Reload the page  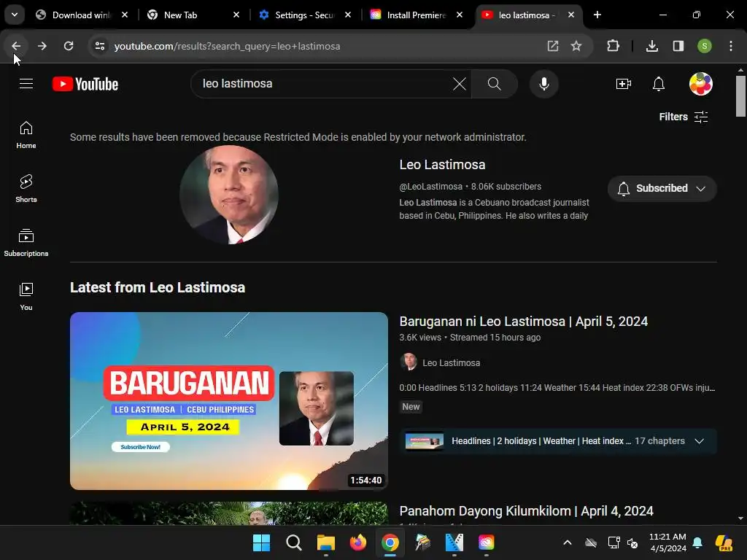69,46
